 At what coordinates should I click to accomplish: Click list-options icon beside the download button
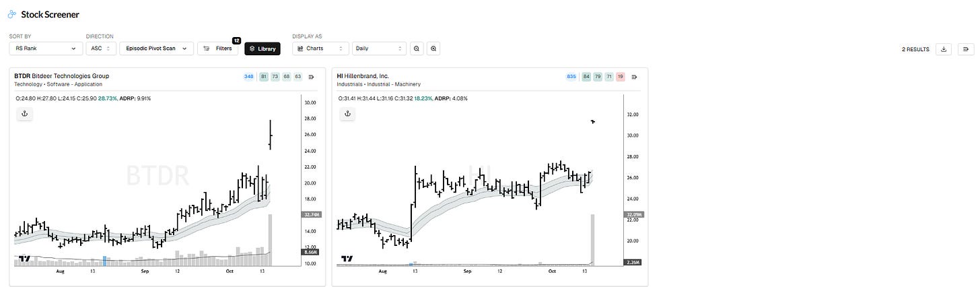(x=965, y=49)
